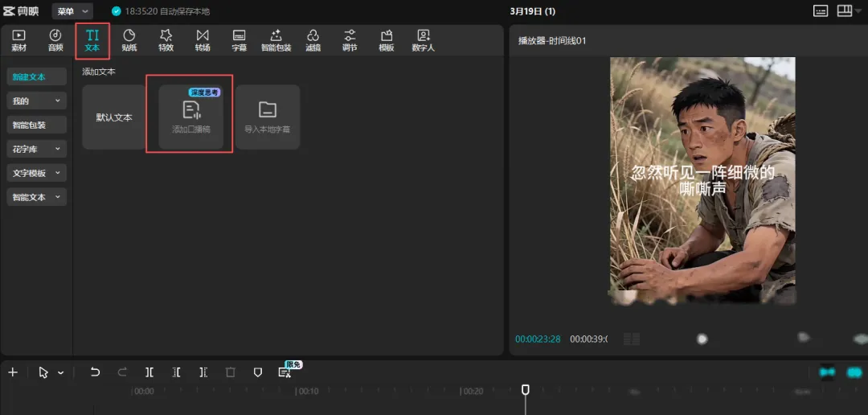Image resolution: width=868 pixels, height=415 pixels.
Task: Select the 文本 text tab
Action: click(x=92, y=41)
